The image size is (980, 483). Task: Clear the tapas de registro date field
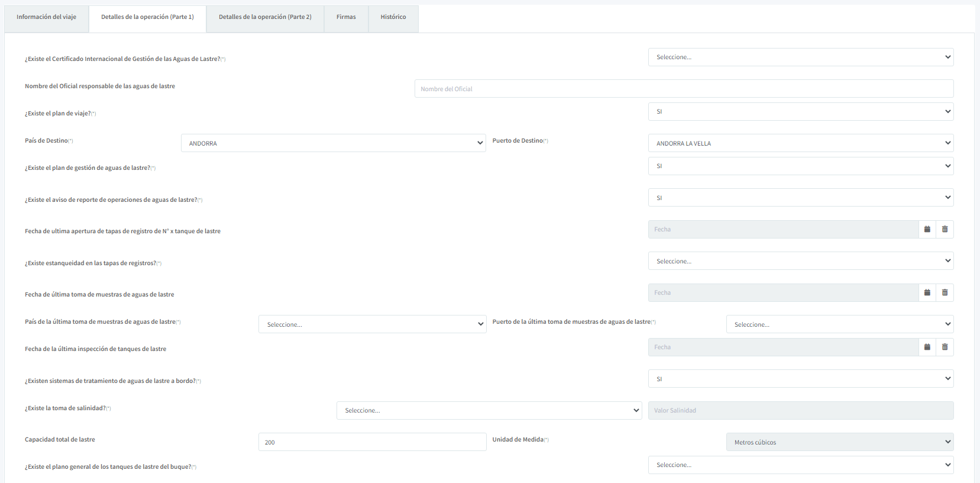pos(945,230)
